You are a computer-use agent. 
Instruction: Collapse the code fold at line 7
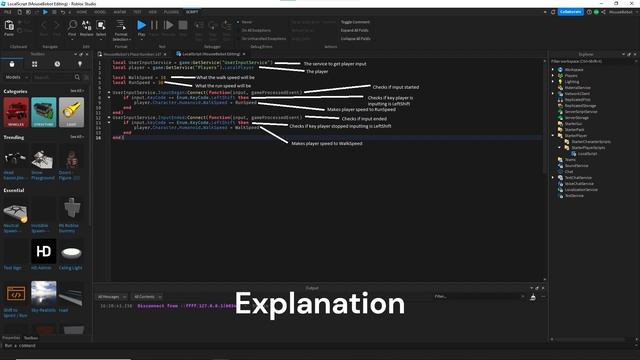pos(109,93)
